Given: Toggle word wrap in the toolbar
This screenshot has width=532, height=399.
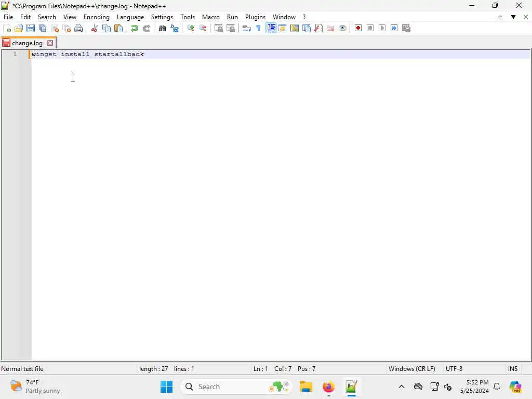Looking at the screenshot, I should click(x=247, y=28).
